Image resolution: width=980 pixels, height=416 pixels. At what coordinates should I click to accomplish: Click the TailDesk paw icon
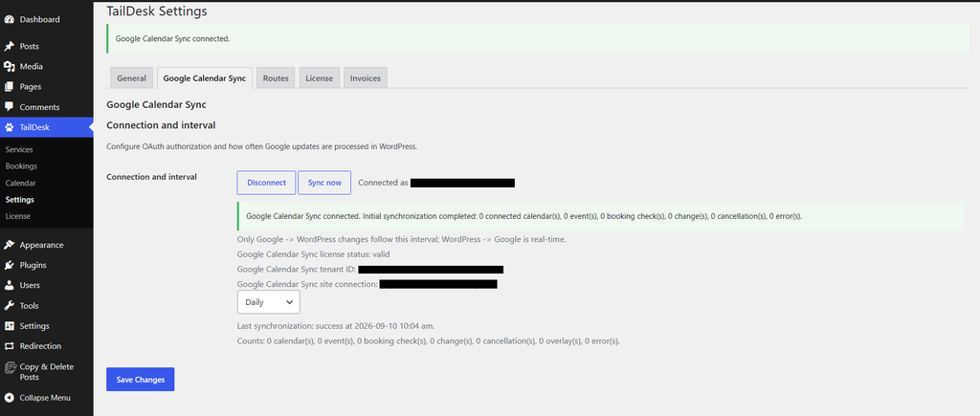pos(10,127)
